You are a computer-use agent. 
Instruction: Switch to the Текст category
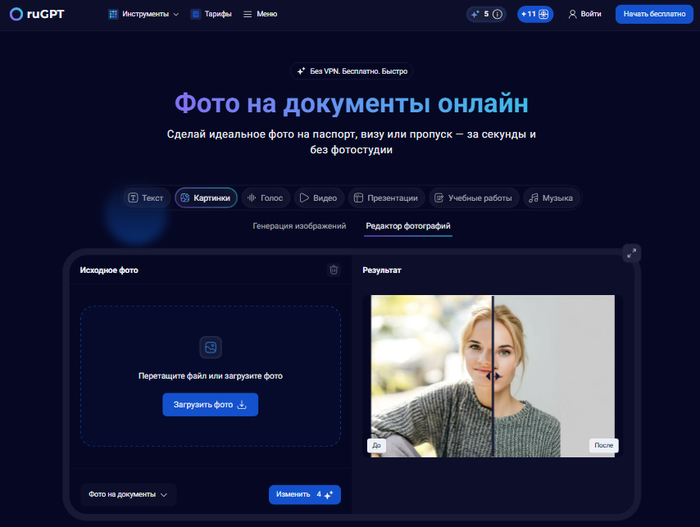click(x=145, y=198)
